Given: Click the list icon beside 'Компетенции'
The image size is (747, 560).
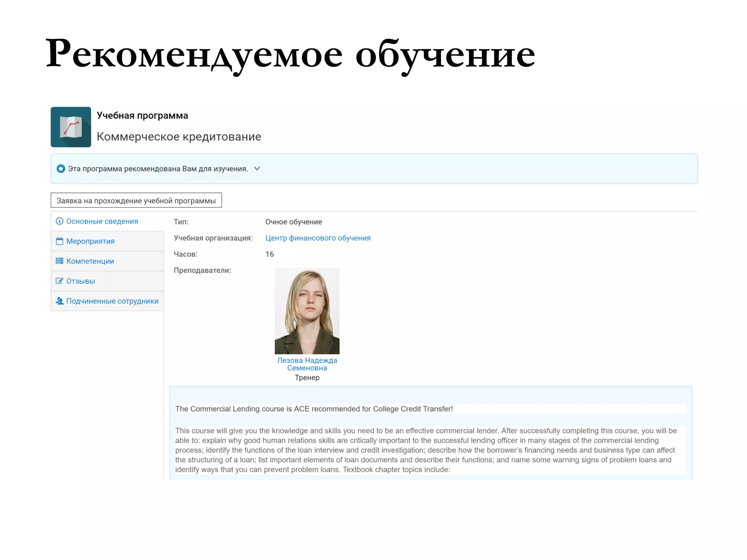Looking at the screenshot, I should tap(59, 261).
